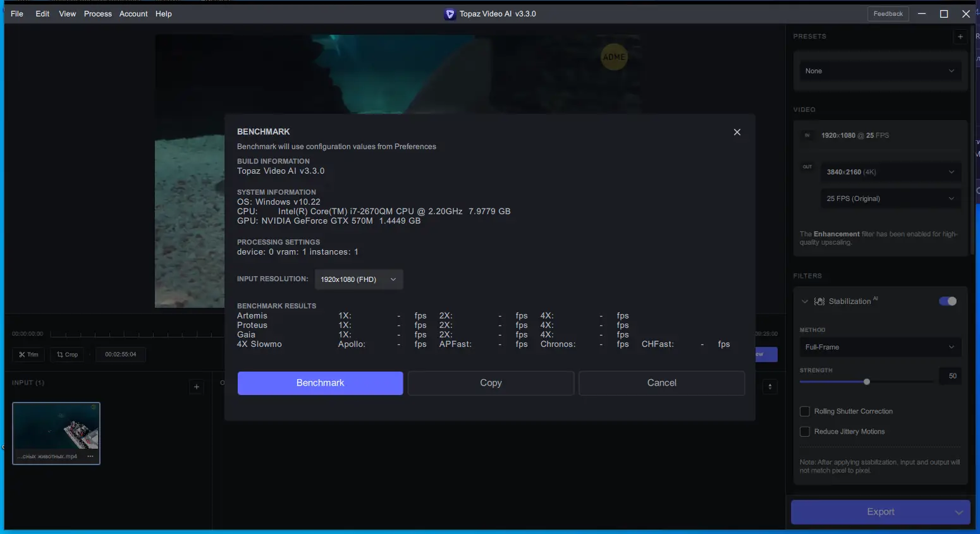Click the 'Chronos:' benchmark label
Screen dimensions: 980x534
coord(558,344)
